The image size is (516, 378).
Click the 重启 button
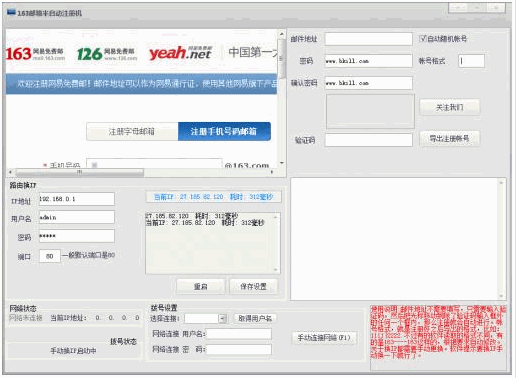click(x=201, y=286)
